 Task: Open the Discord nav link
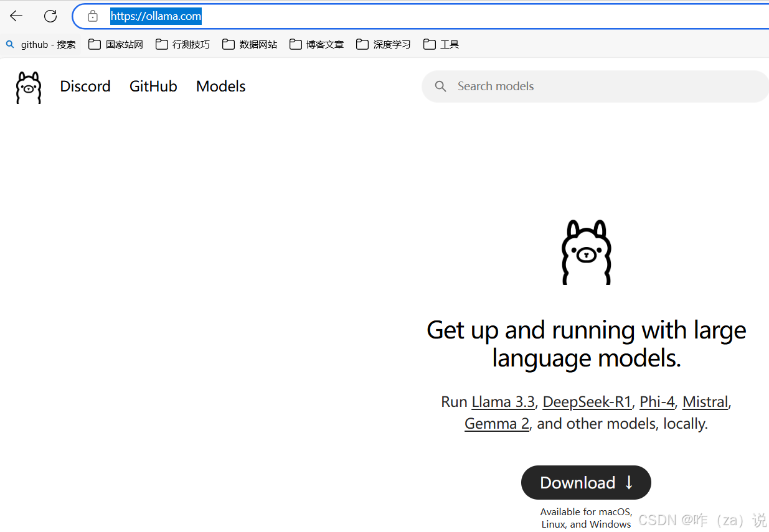[85, 86]
